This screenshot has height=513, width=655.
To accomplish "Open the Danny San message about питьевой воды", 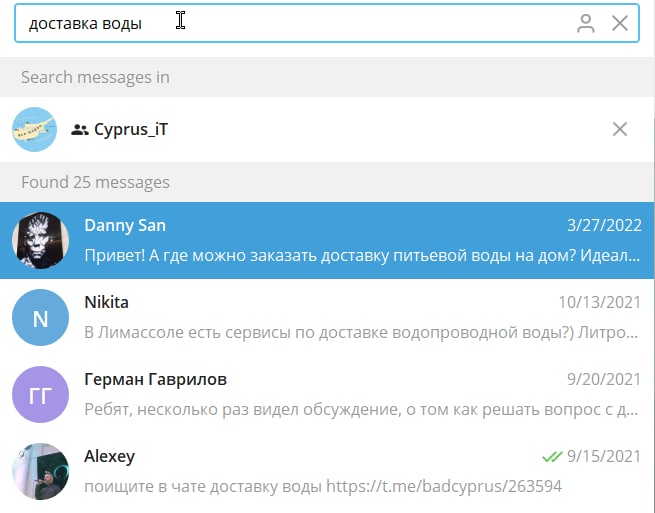I will (360, 256).
